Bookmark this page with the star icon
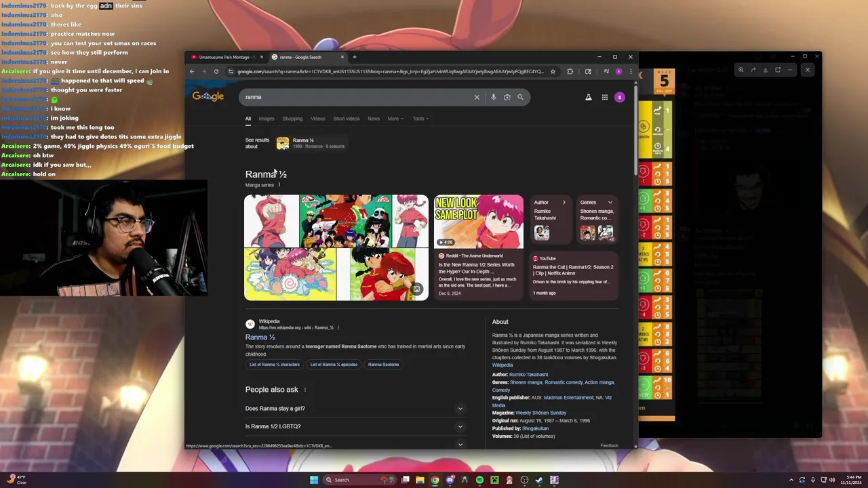 [x=553, y=71]
